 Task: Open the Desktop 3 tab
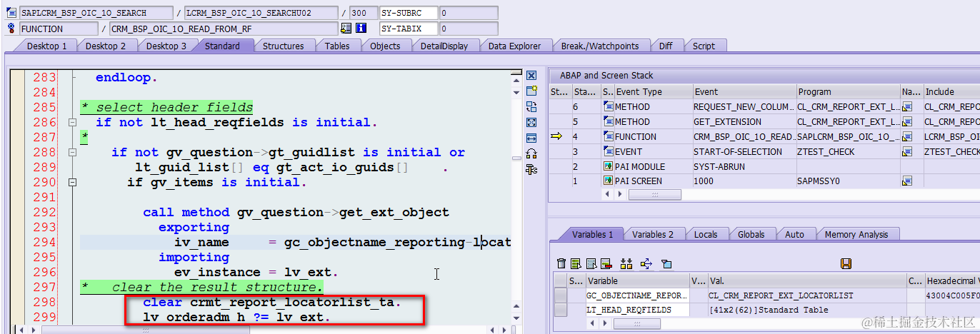click(x=166, y=46)
